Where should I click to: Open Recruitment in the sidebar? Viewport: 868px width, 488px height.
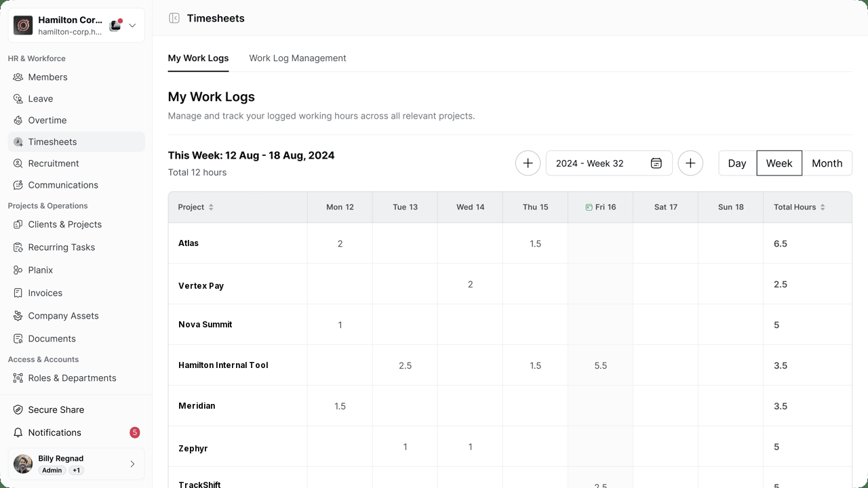click(77, 163)
